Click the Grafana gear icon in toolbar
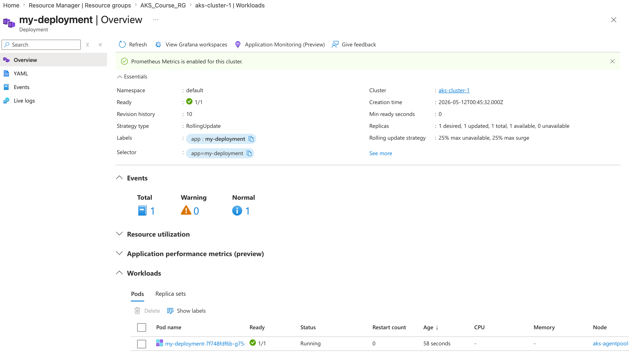629x364 pixels. [x=158, y=45]
